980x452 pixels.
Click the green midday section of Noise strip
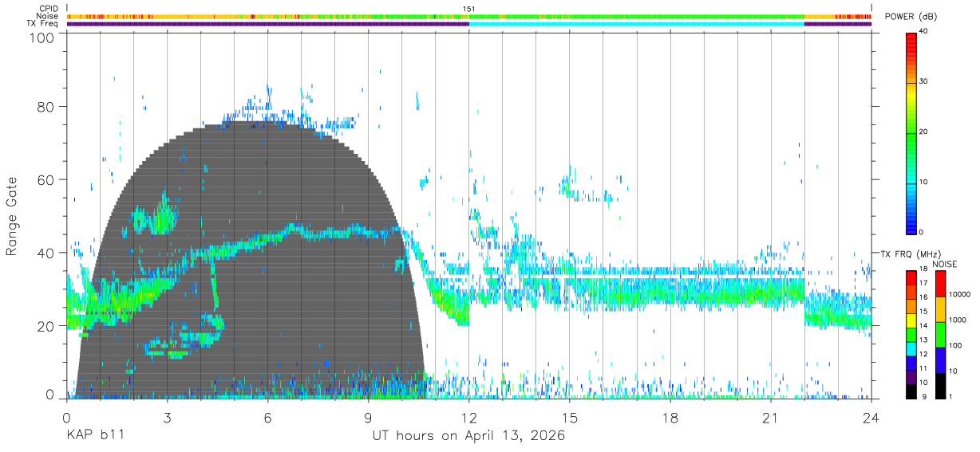[x=637, y=16]
